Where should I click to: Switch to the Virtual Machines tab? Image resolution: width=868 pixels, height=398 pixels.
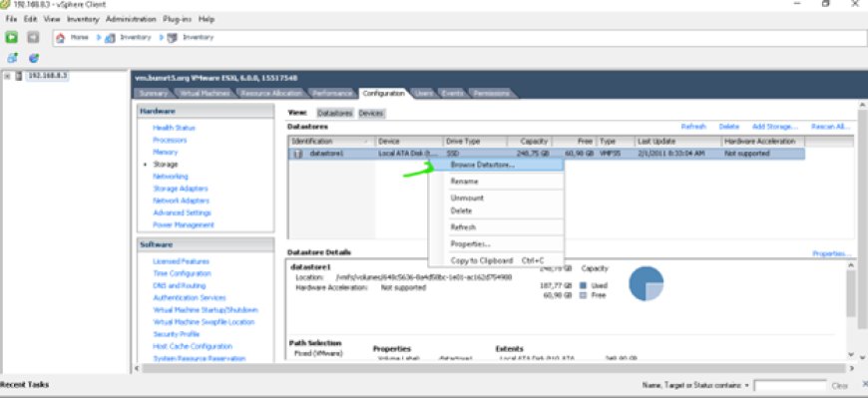(x=205, y=94)
